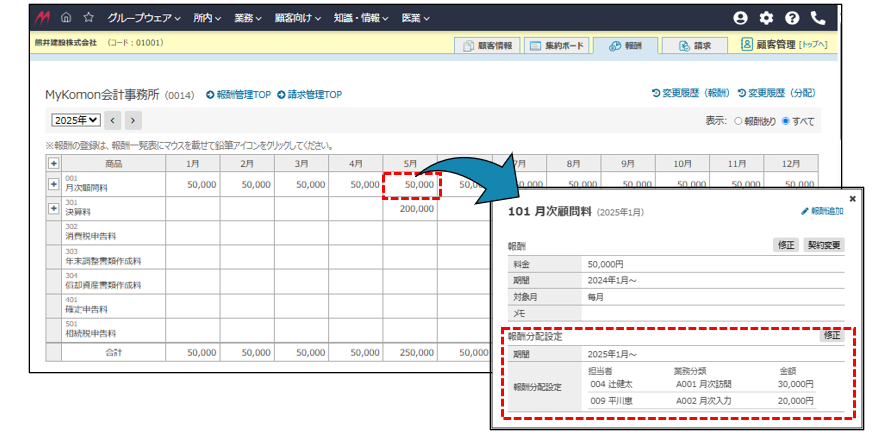The image size is (887, 436).
Task: Switch to the 顧客情報 tab
Action: [487, 45]
